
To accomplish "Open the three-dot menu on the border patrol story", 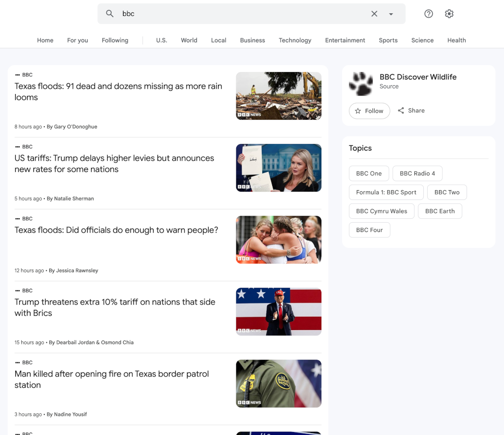I will click(x=18, y=362).
